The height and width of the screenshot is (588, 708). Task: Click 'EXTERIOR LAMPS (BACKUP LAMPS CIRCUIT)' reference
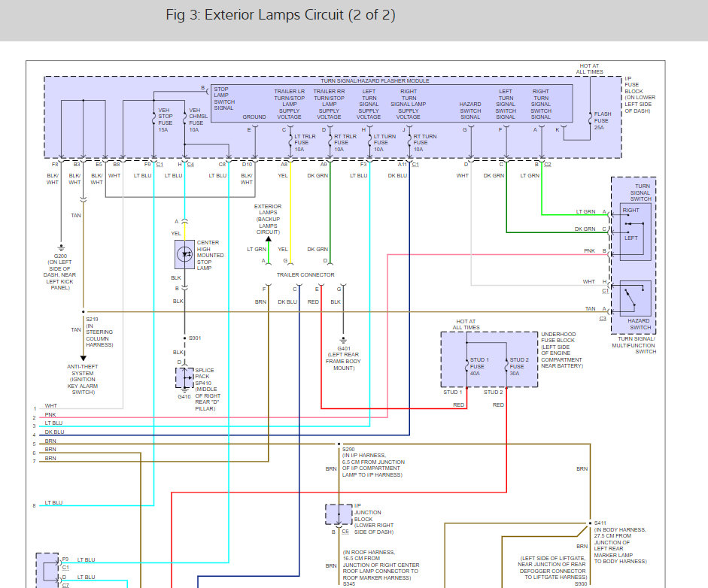[x=268, y=220]
